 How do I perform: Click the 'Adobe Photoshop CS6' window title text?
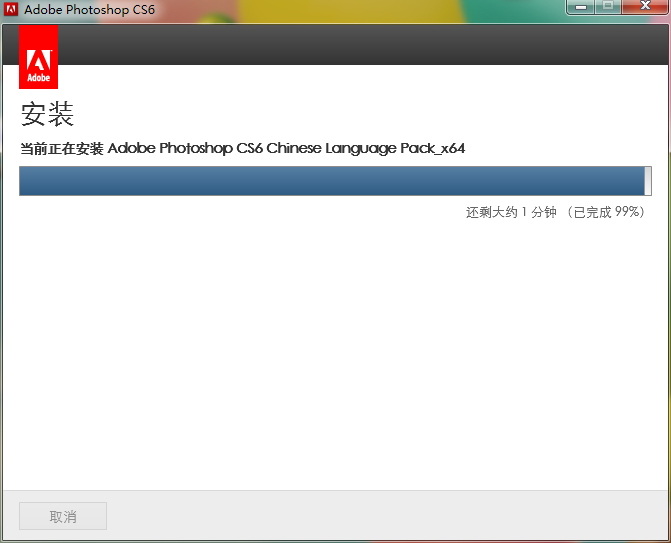coord(89,9)
